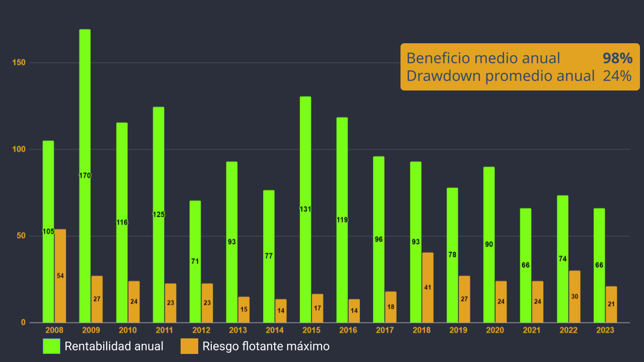Select the green 2015 bar labeled 131
644x362 pixels.
point(305,209)
